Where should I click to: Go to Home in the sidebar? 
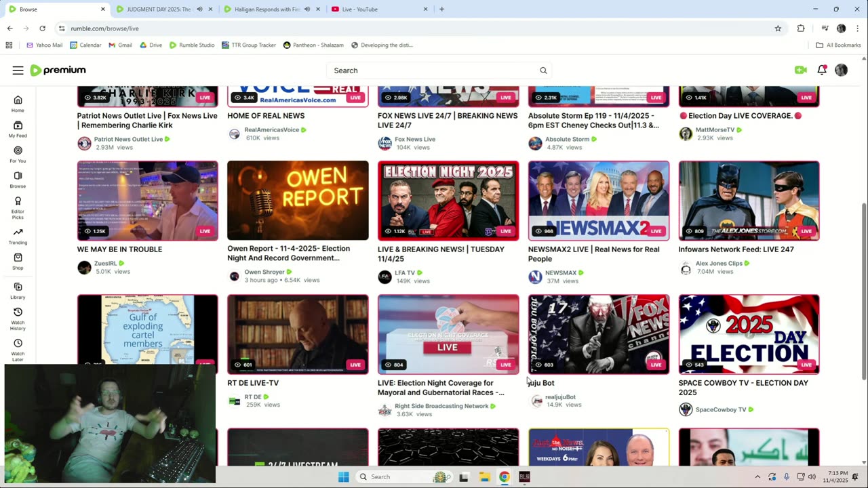[x=18, y=104]
